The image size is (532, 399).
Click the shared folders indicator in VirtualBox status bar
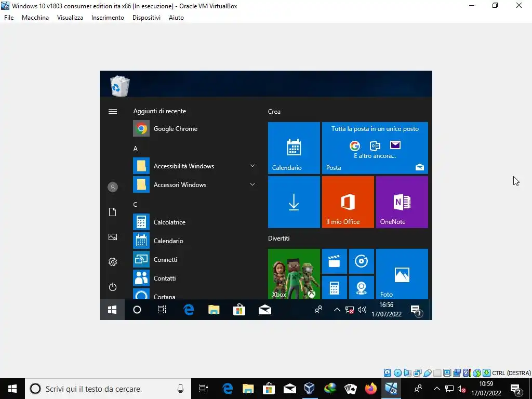click(437, 373)
